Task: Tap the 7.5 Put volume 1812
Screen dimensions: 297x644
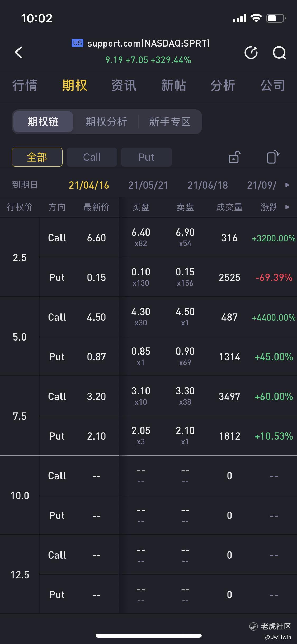Action: [x=230, y=436]
